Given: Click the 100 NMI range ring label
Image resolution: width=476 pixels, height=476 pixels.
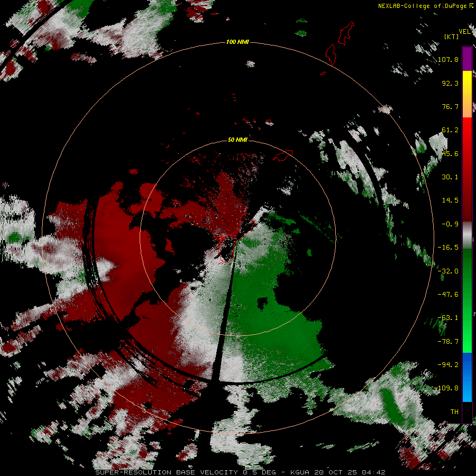Looking at the screenshot, I should [237, 42].
